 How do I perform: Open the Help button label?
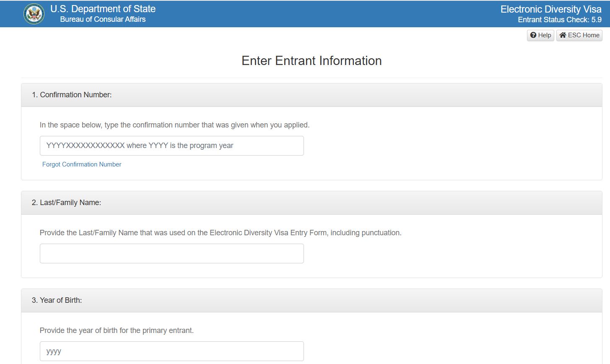(x=545, y=35)
